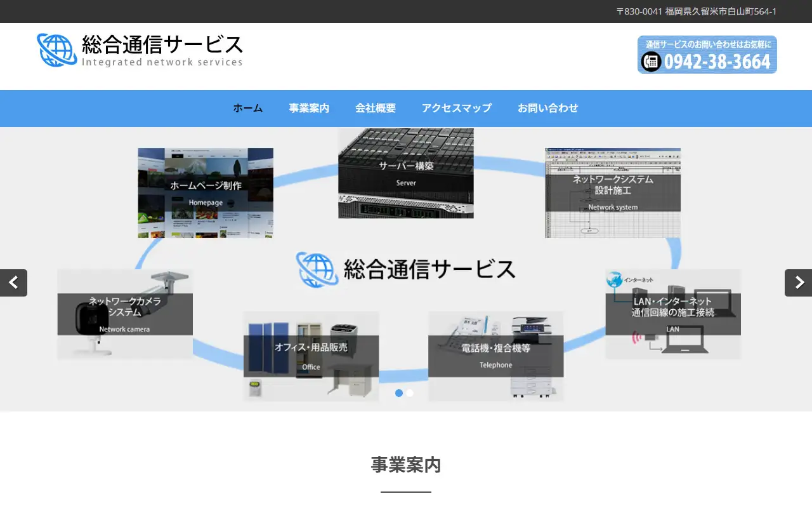Screen dimensions: 812x508
Task: Click the globe logo in the header
Action: click(x=57, y=50)
